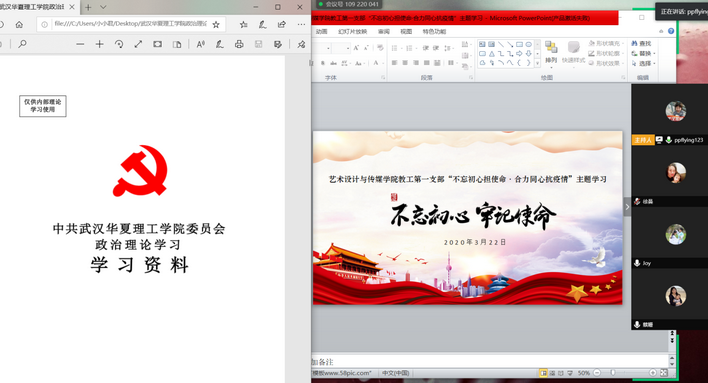Click the numbered list button in ribbon

coord(409,48)
